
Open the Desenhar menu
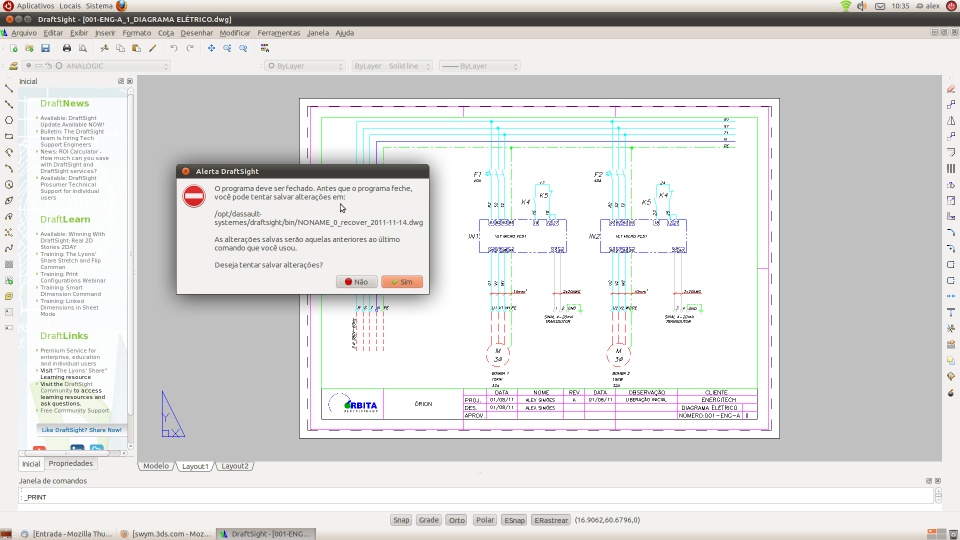[197, 33]
